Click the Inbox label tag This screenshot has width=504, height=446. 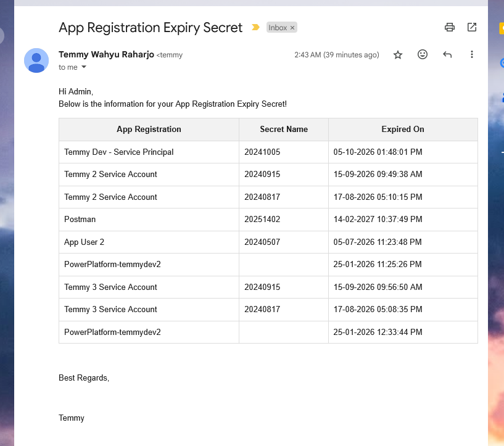pyautogui.click(x=278, y=28)
